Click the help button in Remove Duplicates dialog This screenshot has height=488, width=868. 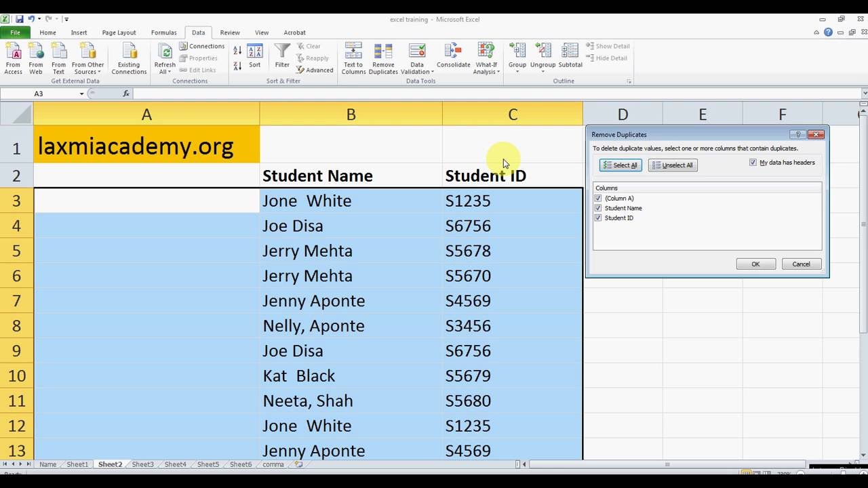[x=798, y=134]
